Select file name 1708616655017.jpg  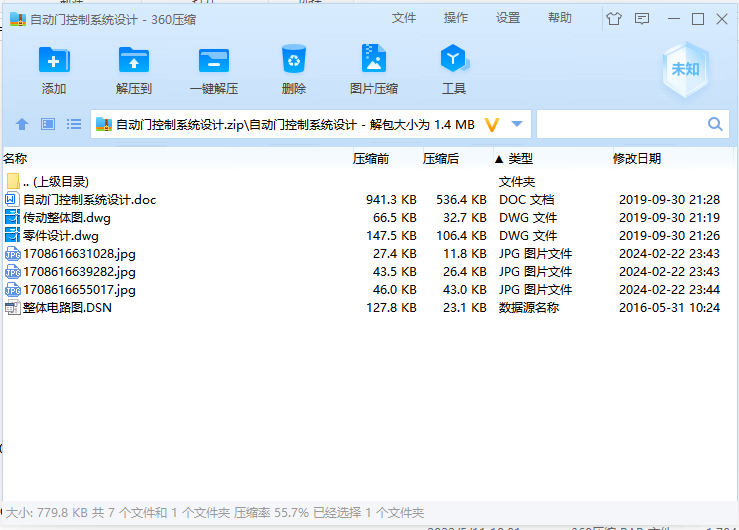(x=79, y=290)
